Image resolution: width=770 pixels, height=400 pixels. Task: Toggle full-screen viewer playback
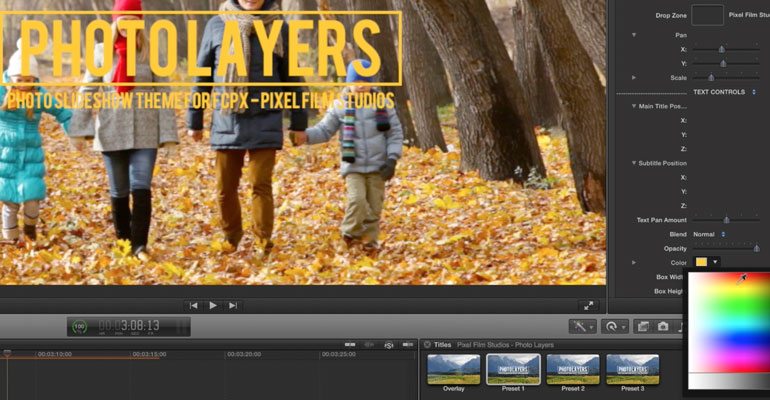(589, 305)
